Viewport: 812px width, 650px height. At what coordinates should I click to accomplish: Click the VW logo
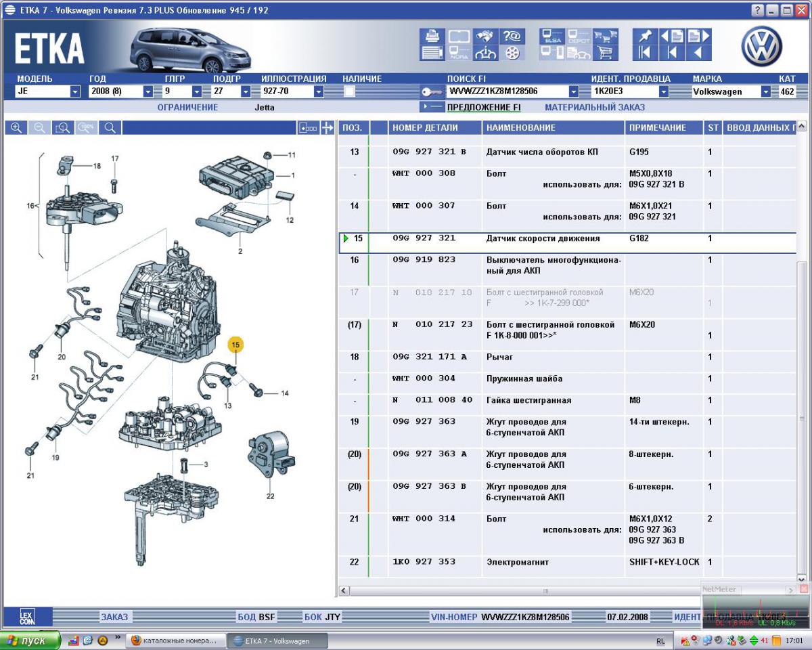(761, 46)
